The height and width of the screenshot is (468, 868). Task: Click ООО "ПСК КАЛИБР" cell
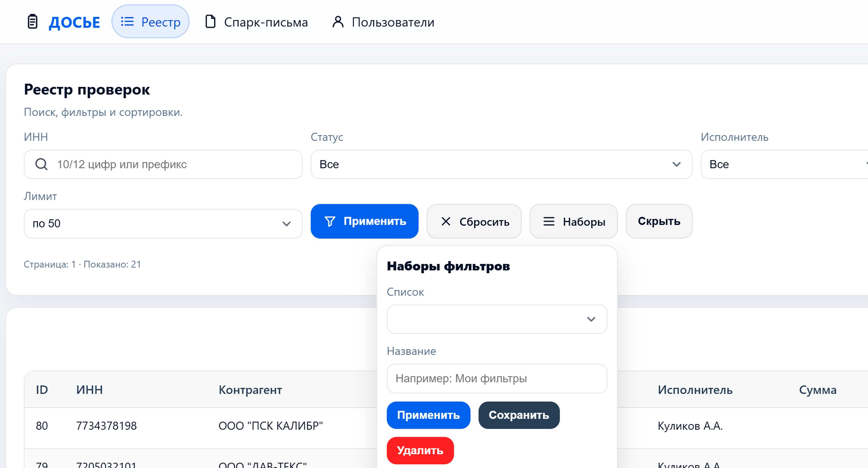click(x=271, y=426)
